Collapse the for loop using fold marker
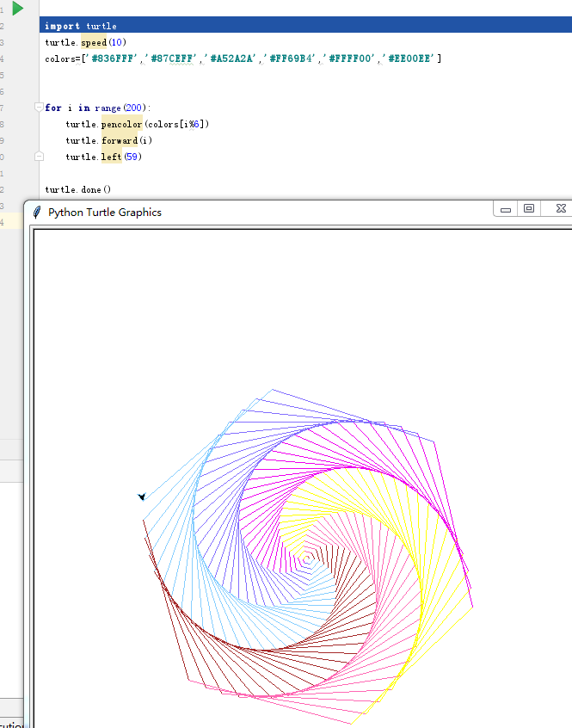 tap(39, 108)
